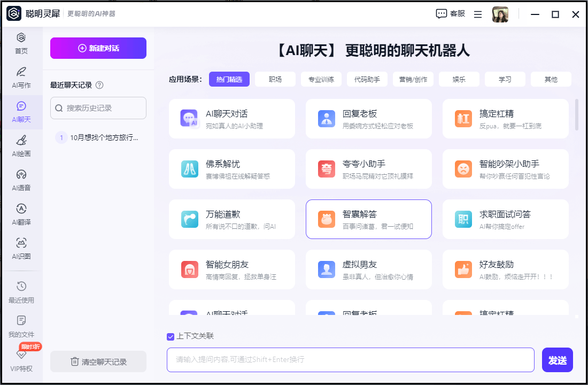Select the 代码助手 scenario tab
This screenshot has width=588, height=385.
367,79
